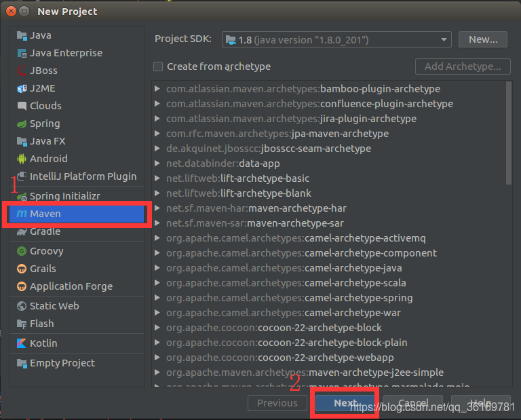The height and width of the screenshot is (420, 521).
Task: Expand the jbosscc-seam-archetype node
Action: pos(157,149)
